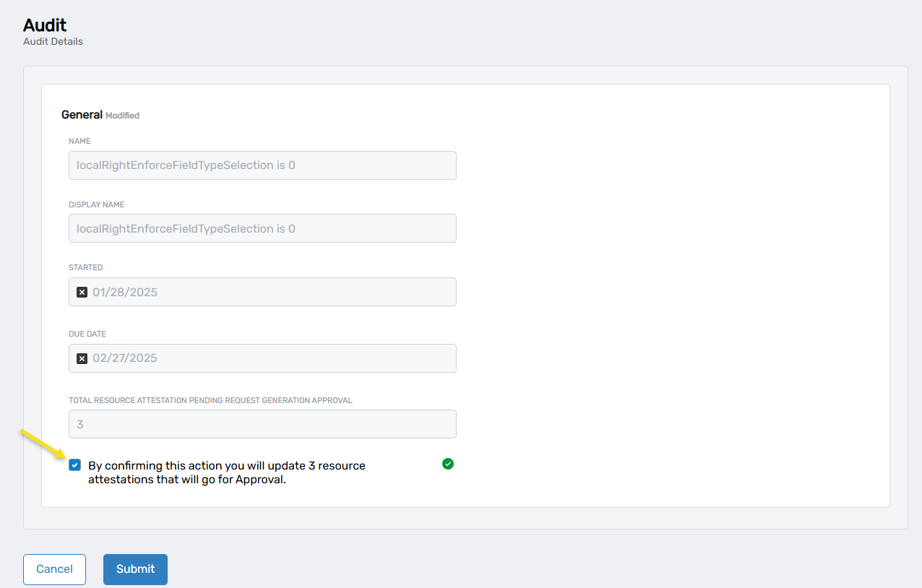Click the green validation checkmark icon

pyautogui.click(x=448, y=464)
